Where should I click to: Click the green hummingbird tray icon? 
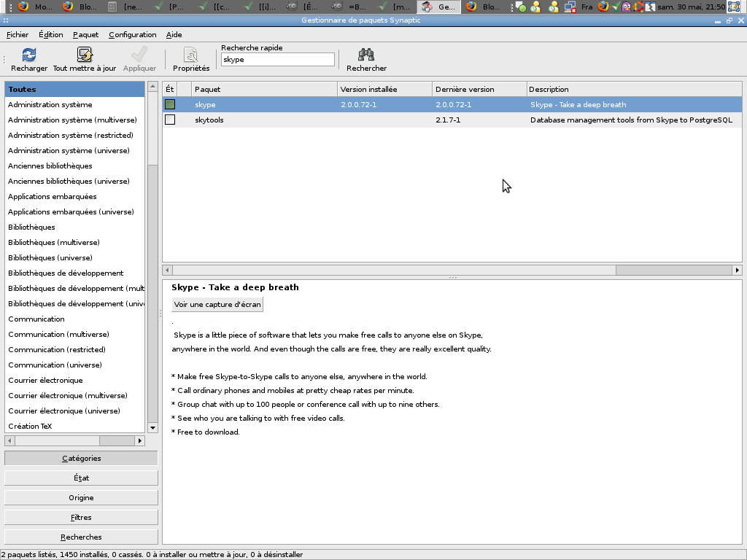coord(615,7)
